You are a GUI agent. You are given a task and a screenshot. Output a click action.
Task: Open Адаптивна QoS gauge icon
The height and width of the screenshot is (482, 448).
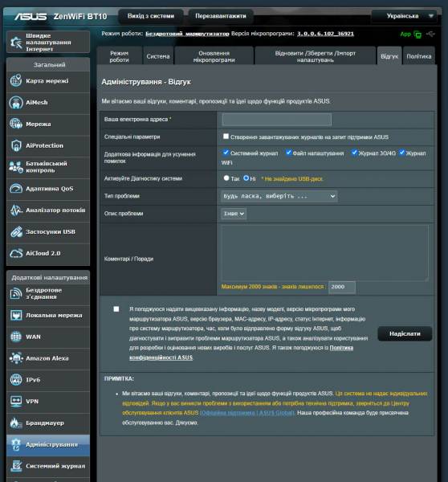pyautogui.click(x=16, y=189)
